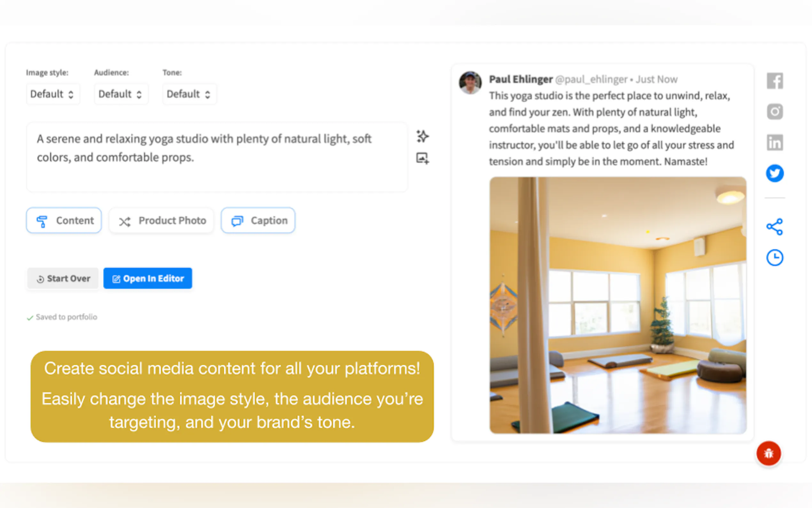The width and height of the screenshot is (812, 508).
Task: Open the schedule clock icon
Action: click(x=774, y=258)
